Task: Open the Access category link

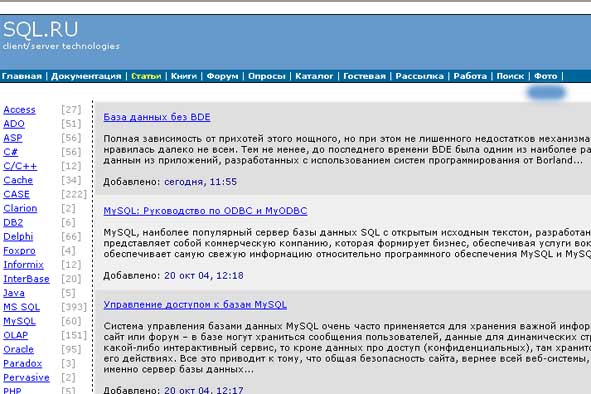Action: (x=19, y=110)
